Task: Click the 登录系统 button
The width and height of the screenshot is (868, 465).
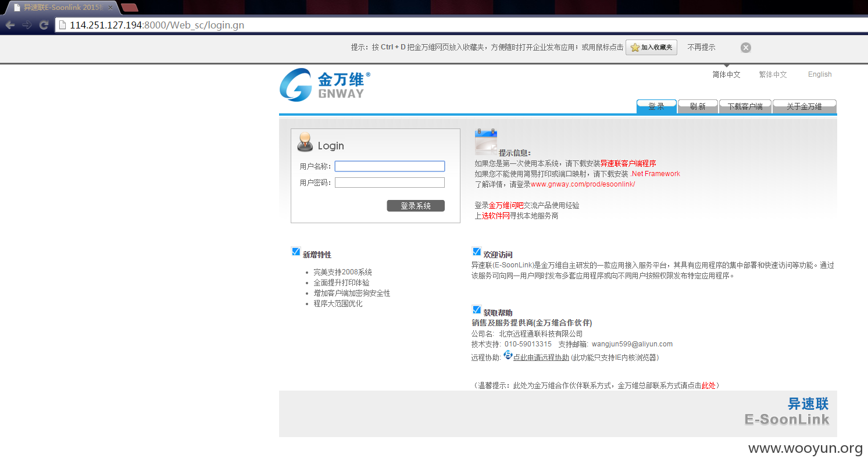Action: (x=416, y=206)
